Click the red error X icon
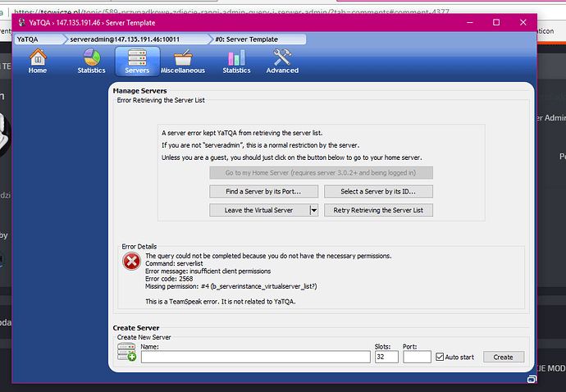This screenshot has height=392, width=566. pos(131,262)
